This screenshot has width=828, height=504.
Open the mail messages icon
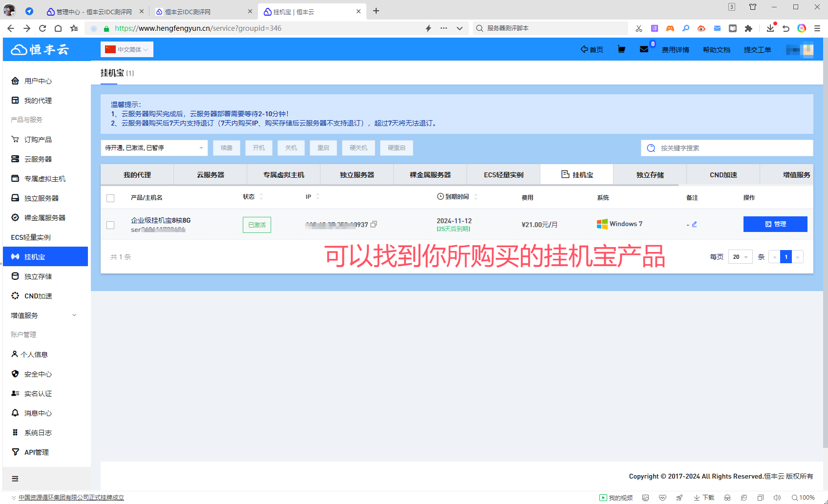point(644,49)
